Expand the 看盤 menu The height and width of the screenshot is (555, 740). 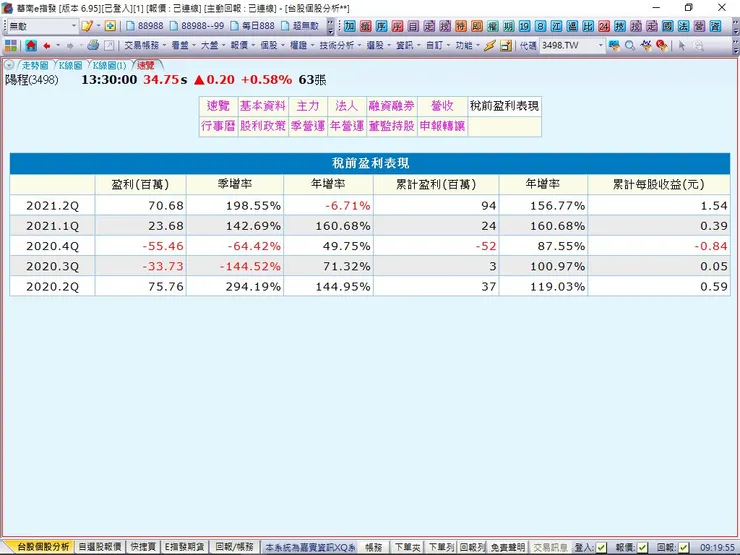coord(183,45)
